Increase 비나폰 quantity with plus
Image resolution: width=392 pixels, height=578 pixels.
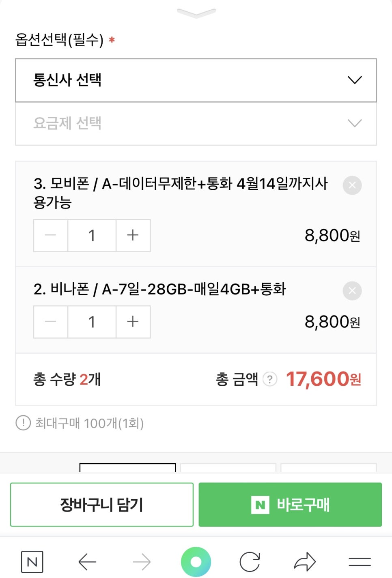point(133,322)
